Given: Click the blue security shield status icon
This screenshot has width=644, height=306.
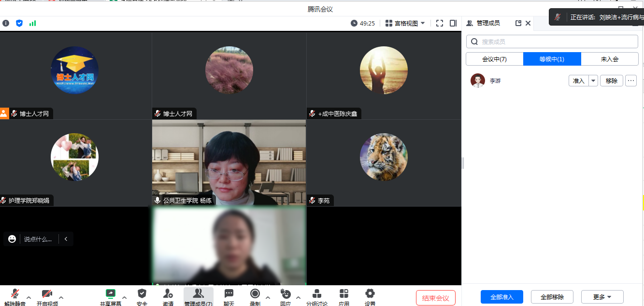Looking at the screenshot, I should [19, 23].
